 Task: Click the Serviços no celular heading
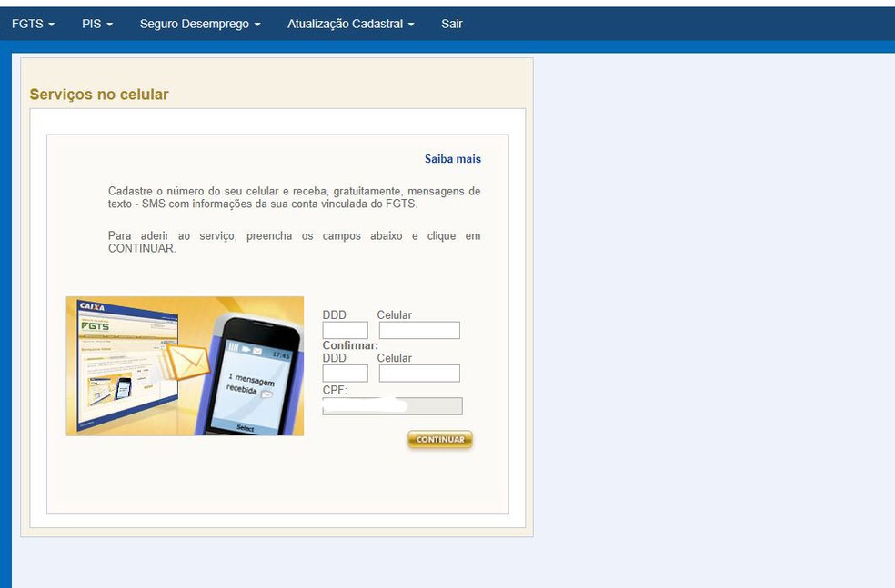click(98, 94)
